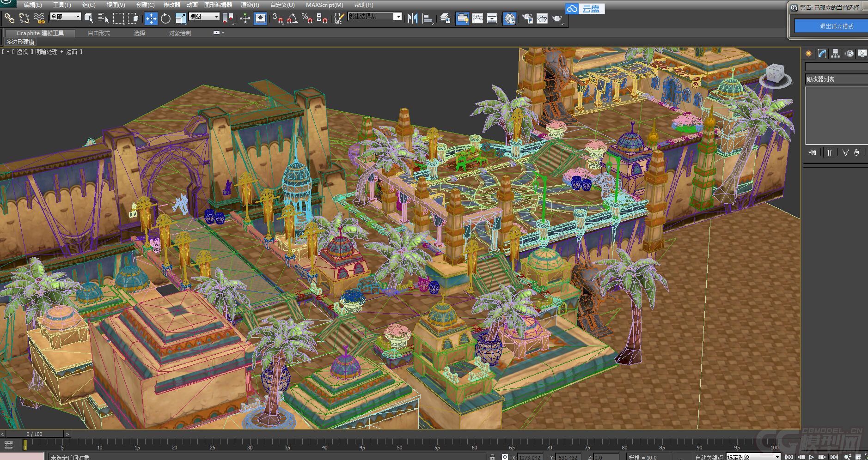Toggle Spinner Snap
Image resolution: width=868 pixels, height=460 pixels.
pos(322,18)
